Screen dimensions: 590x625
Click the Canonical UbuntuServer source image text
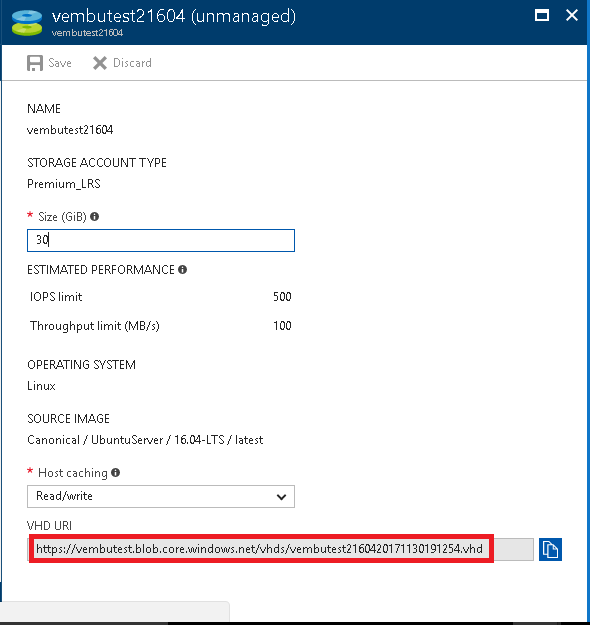click(145, 440)
